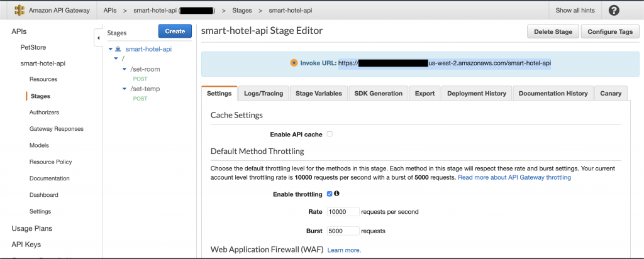The height and width of the screenshot is (259, 644).
Task: Switch to the Canary tab
Action: pos(611,93)
